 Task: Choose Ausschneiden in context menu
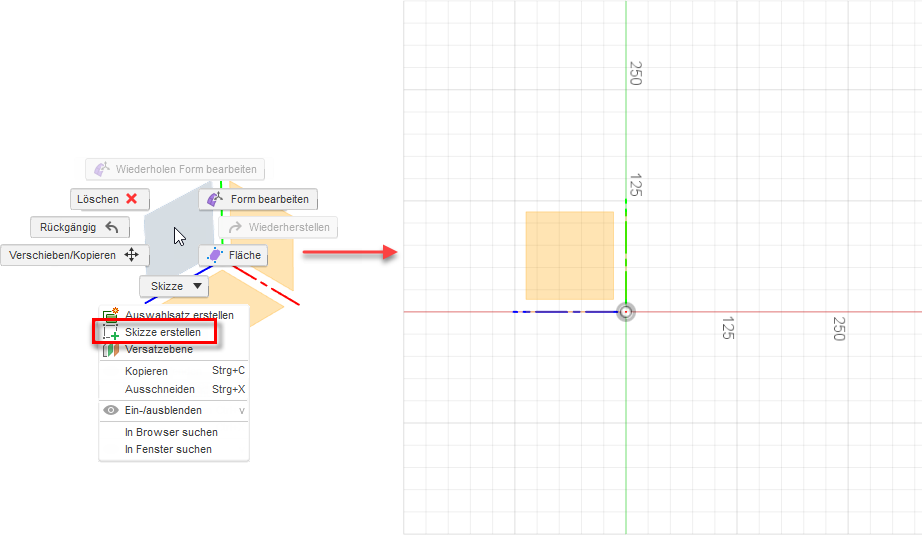(159, 389)
